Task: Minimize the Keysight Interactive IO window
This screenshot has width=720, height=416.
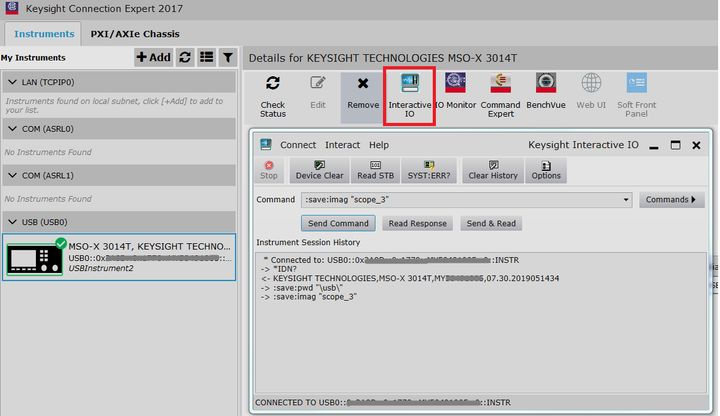Action: [654, 146]
